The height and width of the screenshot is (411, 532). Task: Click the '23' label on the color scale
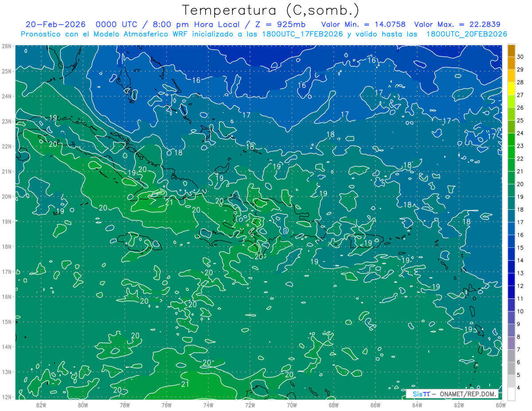(520, 146)
